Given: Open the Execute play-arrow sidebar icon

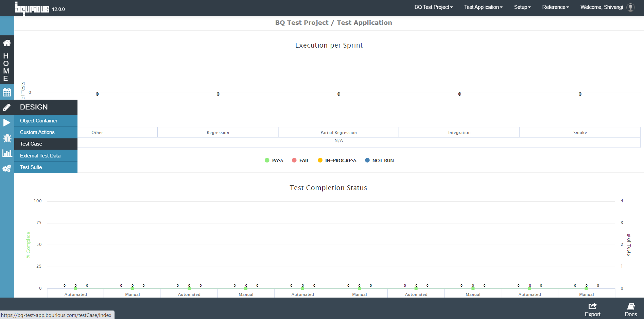Looking at the screenshot, I should [x=7, y=122].
